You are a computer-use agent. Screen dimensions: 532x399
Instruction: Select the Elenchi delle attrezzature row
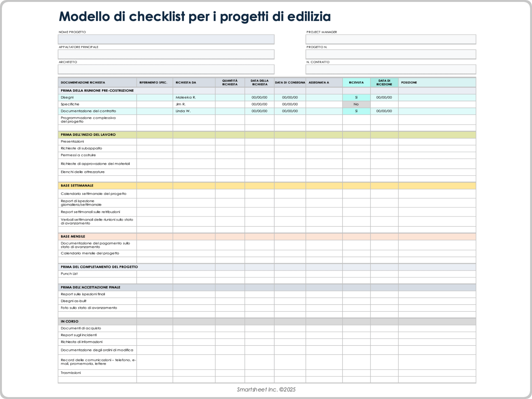(x=267, y=172)
